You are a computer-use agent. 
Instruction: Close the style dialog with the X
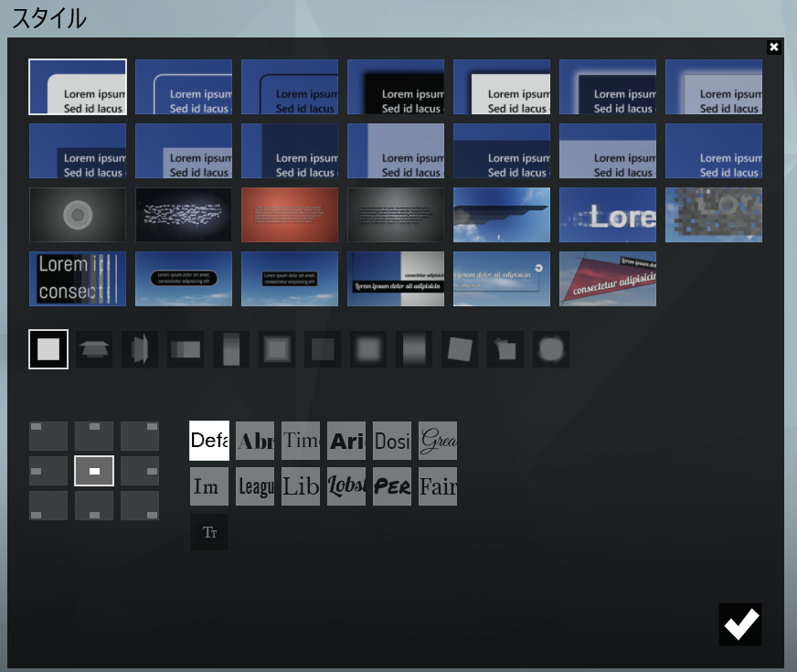click(773, 48)
